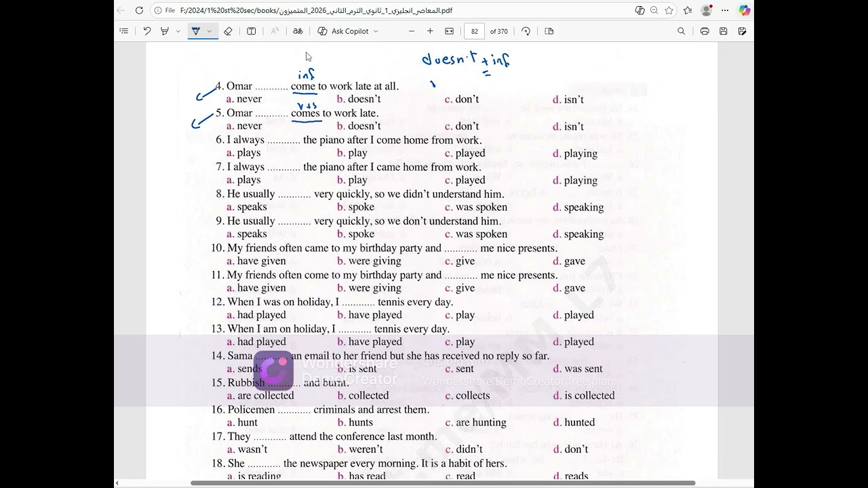Click answer "b. doesn't" in question 5
Viewport: 868px width, 488px height.
[x=359, y=126]
